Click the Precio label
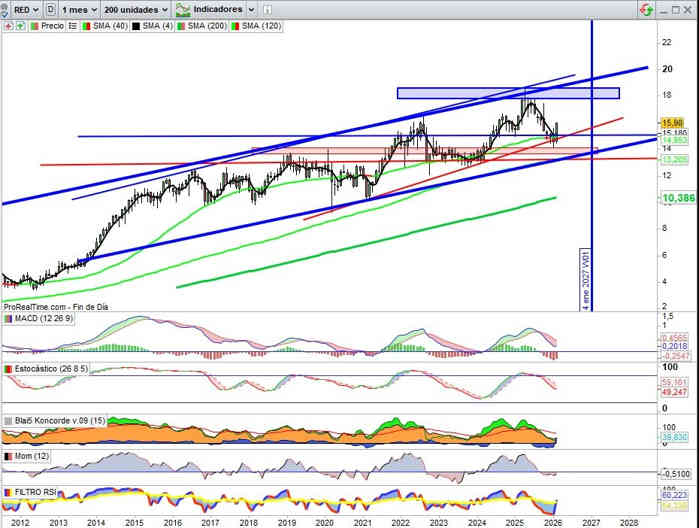 point(52,25)
